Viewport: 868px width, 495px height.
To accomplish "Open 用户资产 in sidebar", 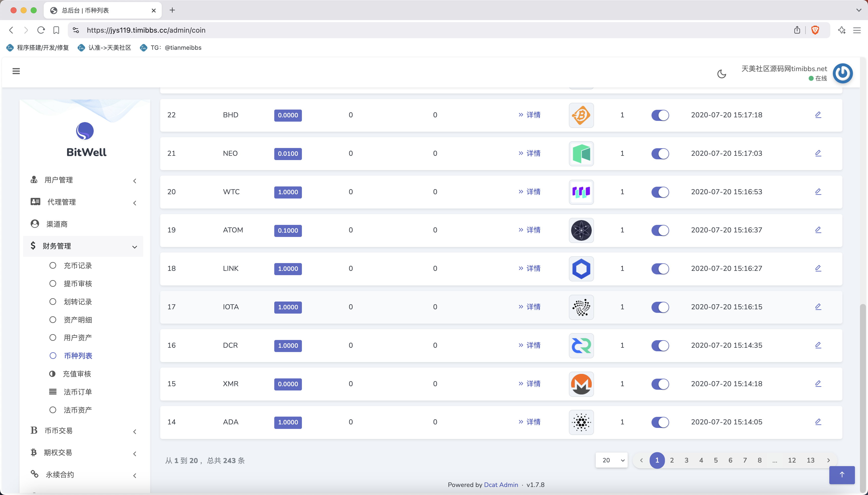I will [78, 338].
